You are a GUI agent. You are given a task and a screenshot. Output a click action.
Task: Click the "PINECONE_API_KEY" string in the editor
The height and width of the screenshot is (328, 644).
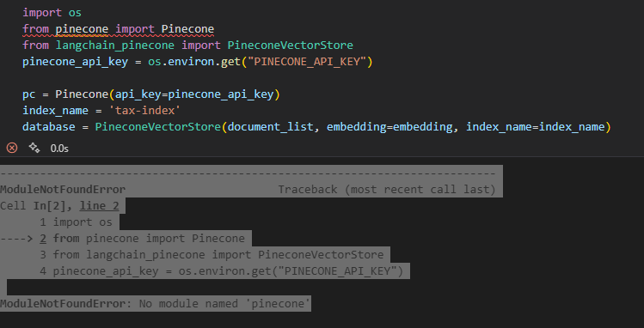click(x=307, y=62)
